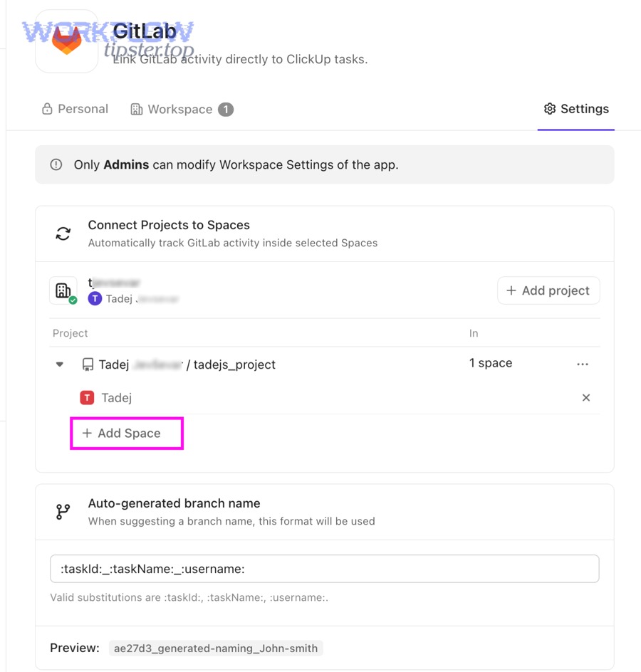Open the three-dot menu for tadejs_project
The width and height of the screenshot is (641, 672).
[x=583, y=364]
